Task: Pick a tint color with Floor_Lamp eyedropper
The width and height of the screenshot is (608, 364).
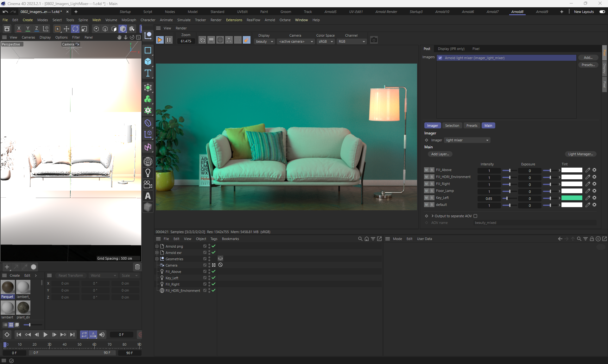Action: 588,191
